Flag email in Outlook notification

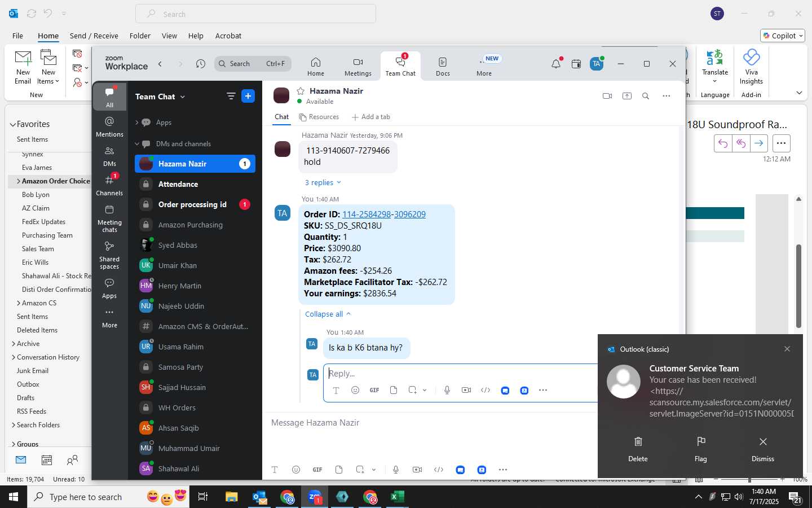tap(701, 449)
